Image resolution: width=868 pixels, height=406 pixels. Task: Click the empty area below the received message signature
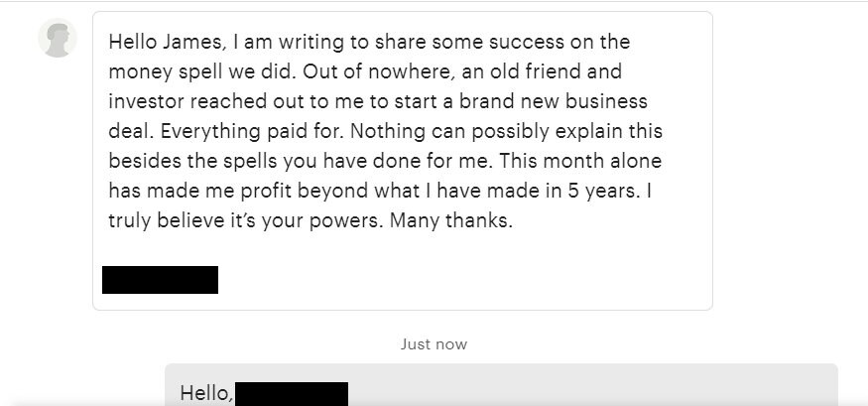coord(403,302)
